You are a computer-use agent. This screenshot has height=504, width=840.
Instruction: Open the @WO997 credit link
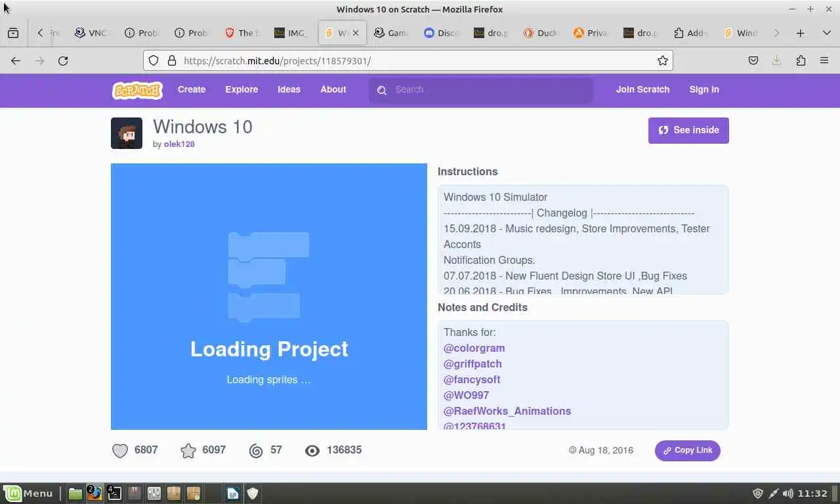(466, 395)
